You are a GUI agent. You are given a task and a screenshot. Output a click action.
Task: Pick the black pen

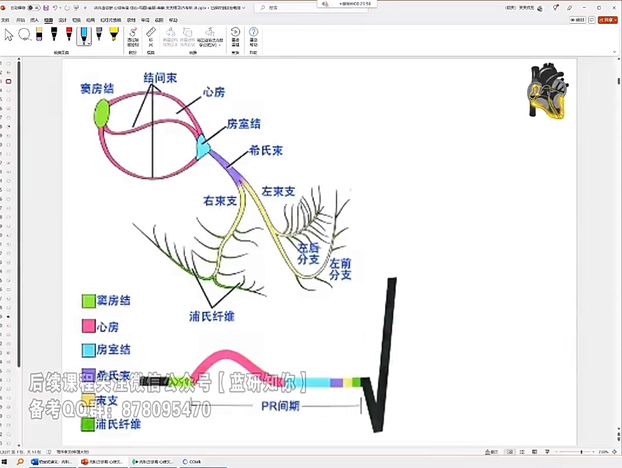pos(54,35)
